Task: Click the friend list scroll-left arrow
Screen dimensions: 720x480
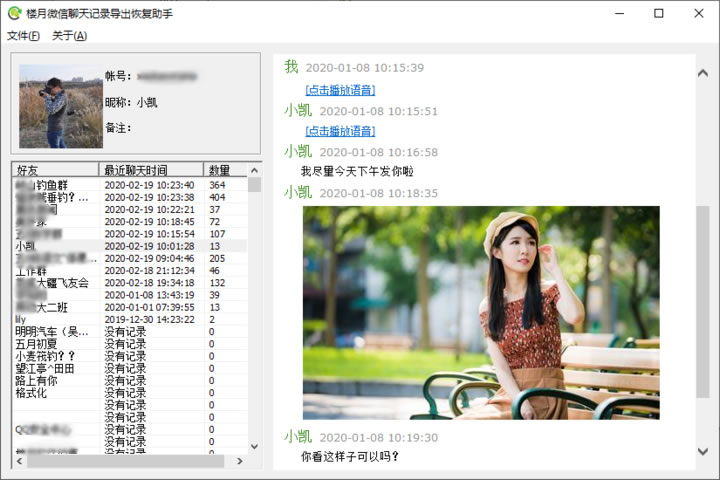Action: (18, 462)
